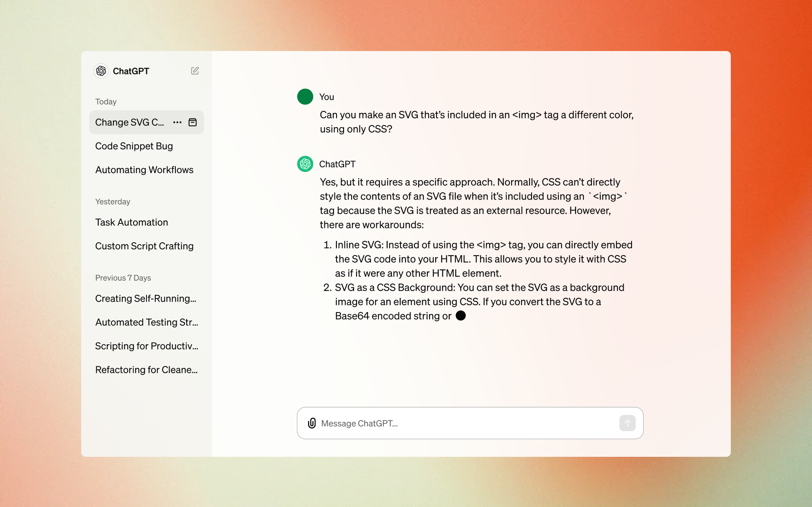Image resolution: width=812 pixels, height=507 pixels.
Task: Click the ChatGPT response logo icon
Action: pyautogui.click(x=304, y=164)
